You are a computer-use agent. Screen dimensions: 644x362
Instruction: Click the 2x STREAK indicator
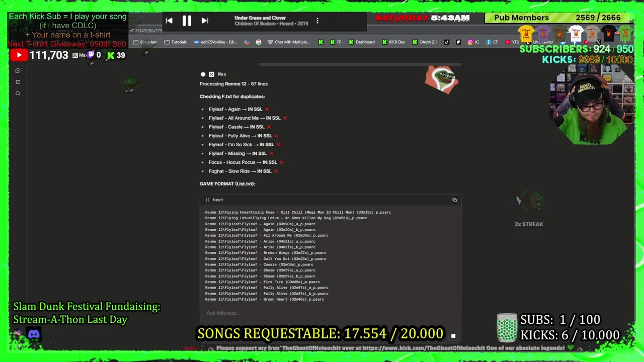tap(529, 224)
